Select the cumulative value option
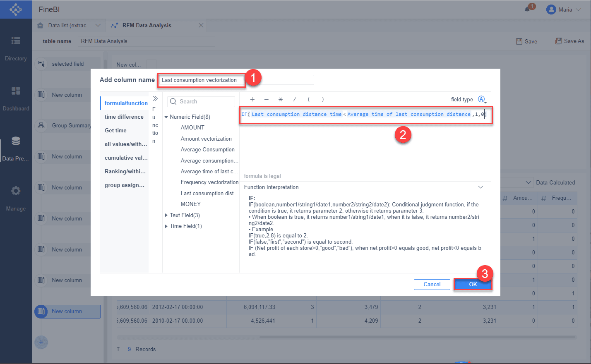591x364 pixels. [125, 158]
